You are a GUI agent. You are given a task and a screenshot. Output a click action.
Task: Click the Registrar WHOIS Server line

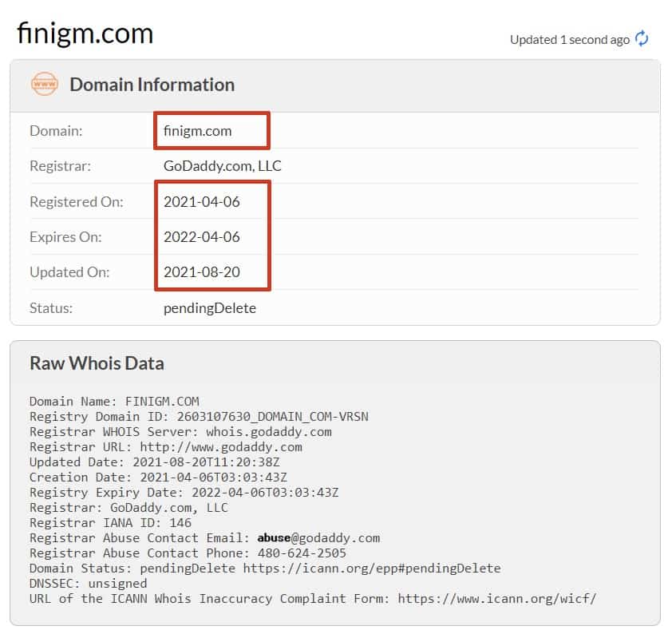tap(180, 432)
